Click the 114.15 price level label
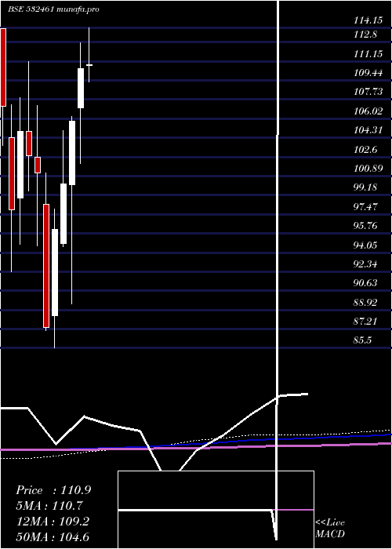 click(368, 20)
